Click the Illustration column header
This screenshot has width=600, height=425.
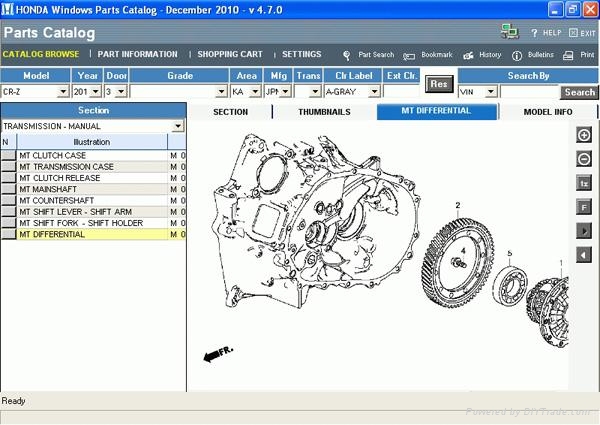coord(92,142)
